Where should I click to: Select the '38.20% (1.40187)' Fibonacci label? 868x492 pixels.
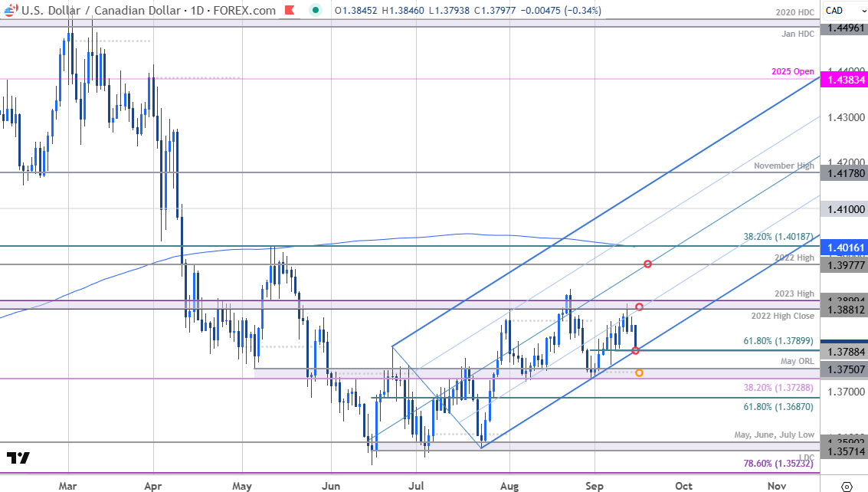[779, 237]
